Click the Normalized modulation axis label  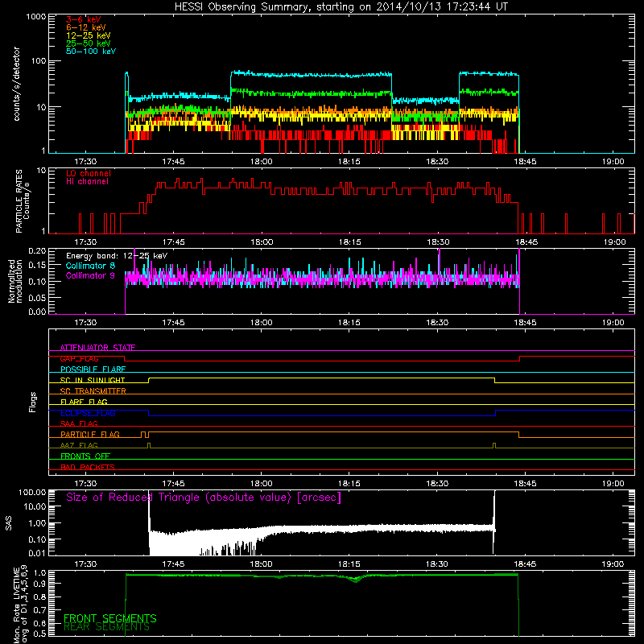point(14,281)
